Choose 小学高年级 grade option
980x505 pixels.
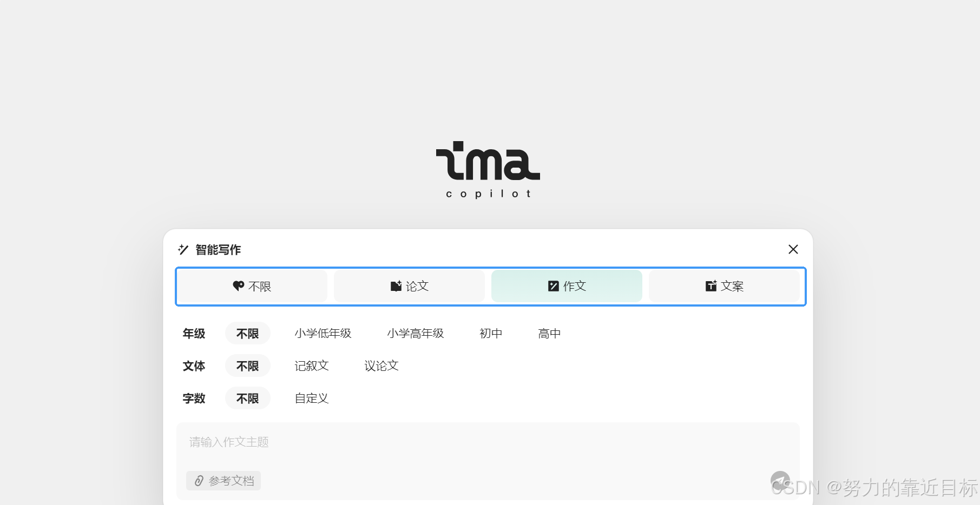tap(416, 334)
